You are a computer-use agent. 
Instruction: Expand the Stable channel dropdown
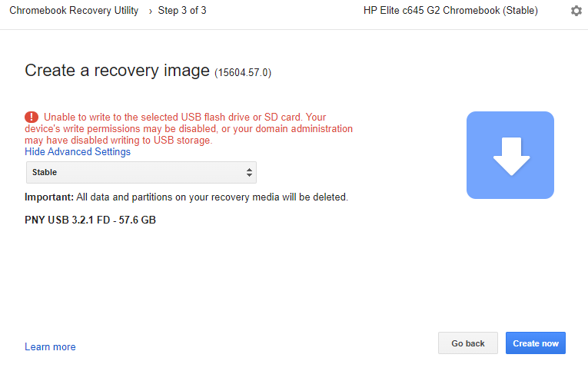coord(141,172)
